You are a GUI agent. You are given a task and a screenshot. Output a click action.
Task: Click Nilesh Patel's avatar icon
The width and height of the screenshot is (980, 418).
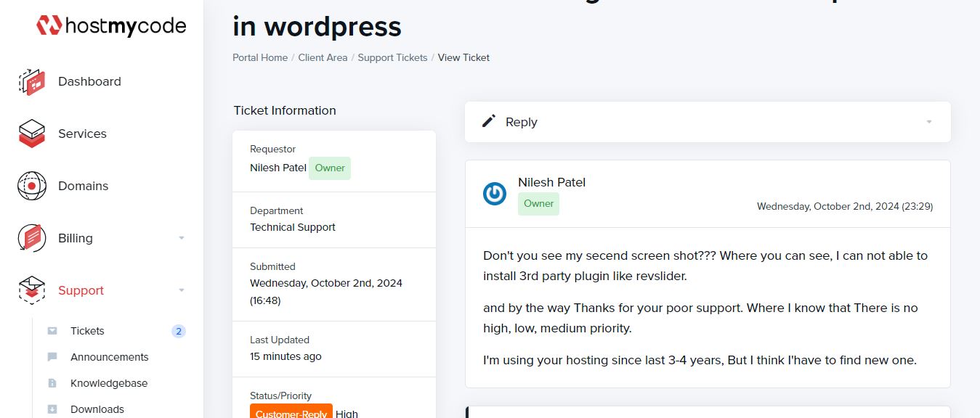click(x=494, y=193)
